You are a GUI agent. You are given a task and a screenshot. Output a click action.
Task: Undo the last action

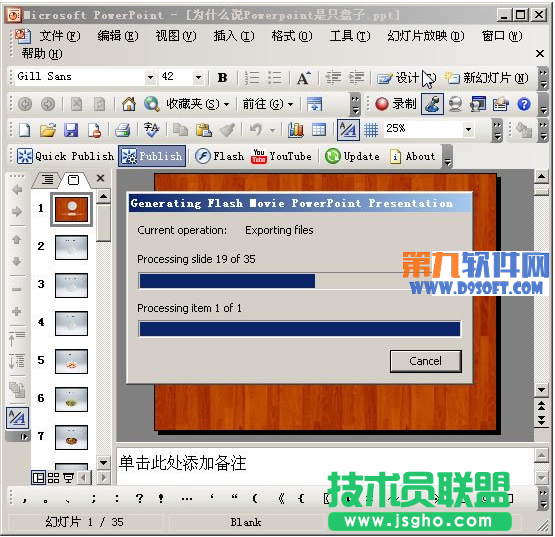tap(255, 130)
